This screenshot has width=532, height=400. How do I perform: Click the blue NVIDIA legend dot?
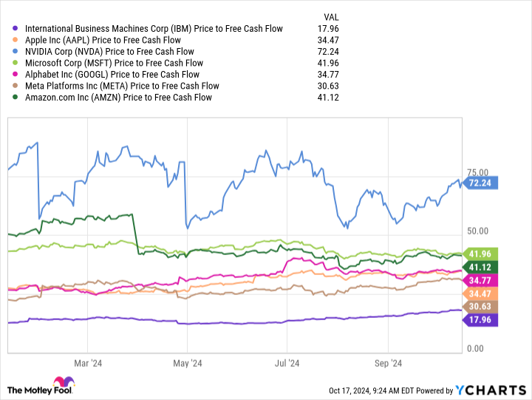click(16, 52)
